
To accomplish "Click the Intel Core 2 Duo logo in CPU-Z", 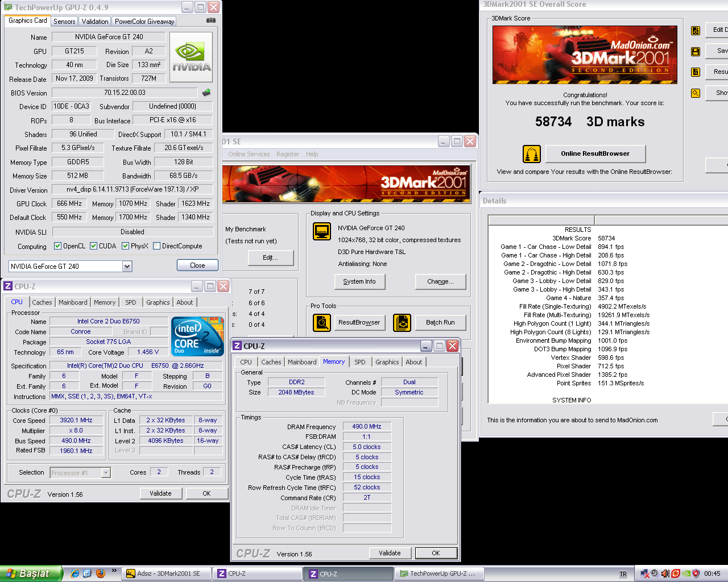I will tap(198, 337).
